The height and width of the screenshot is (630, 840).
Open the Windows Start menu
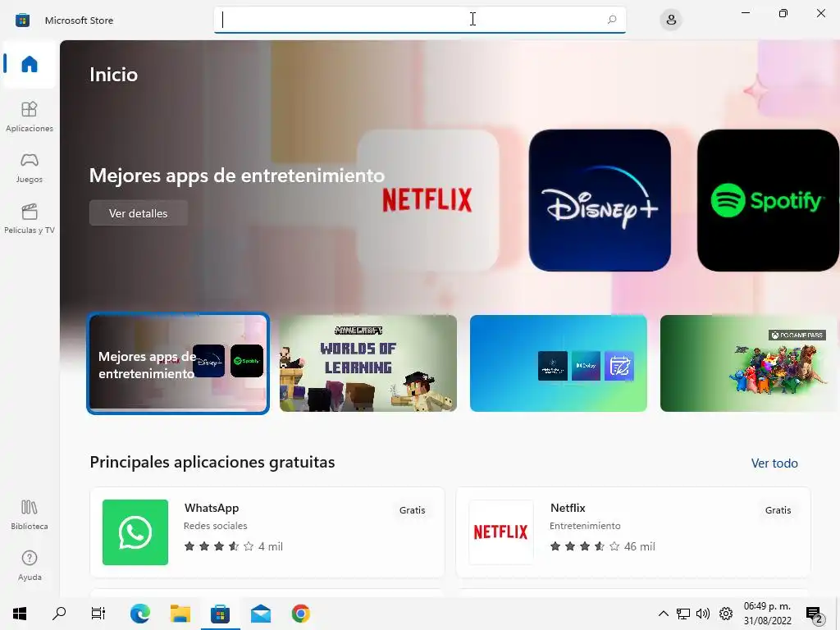click(x=20, y=614)
